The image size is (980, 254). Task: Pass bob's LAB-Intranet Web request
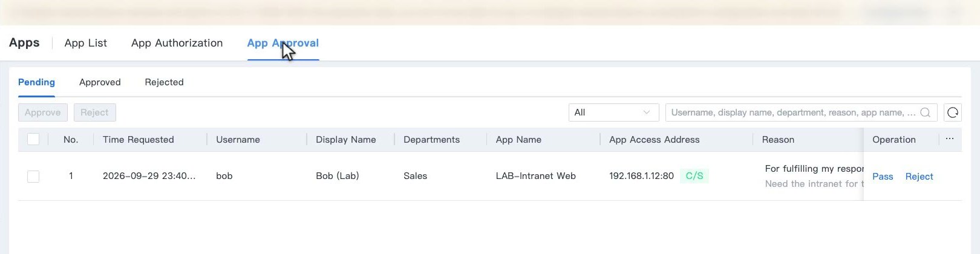click(x=883, y=177)
